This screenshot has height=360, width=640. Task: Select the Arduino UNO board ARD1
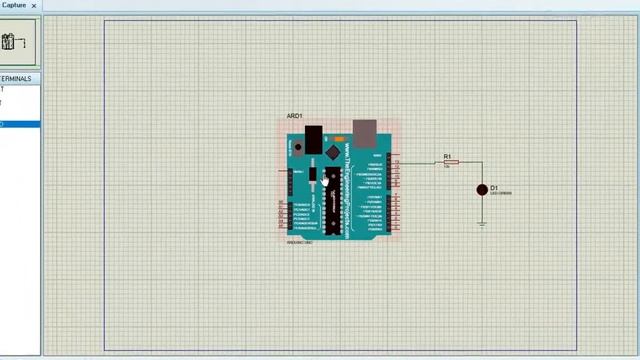click(x=339, y=181)
